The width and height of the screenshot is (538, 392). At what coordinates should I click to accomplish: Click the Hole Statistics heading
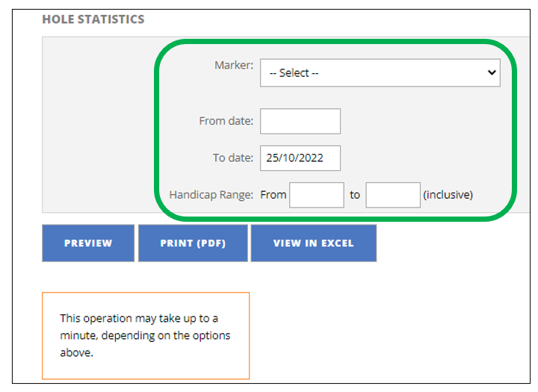(x=93, y=19)
